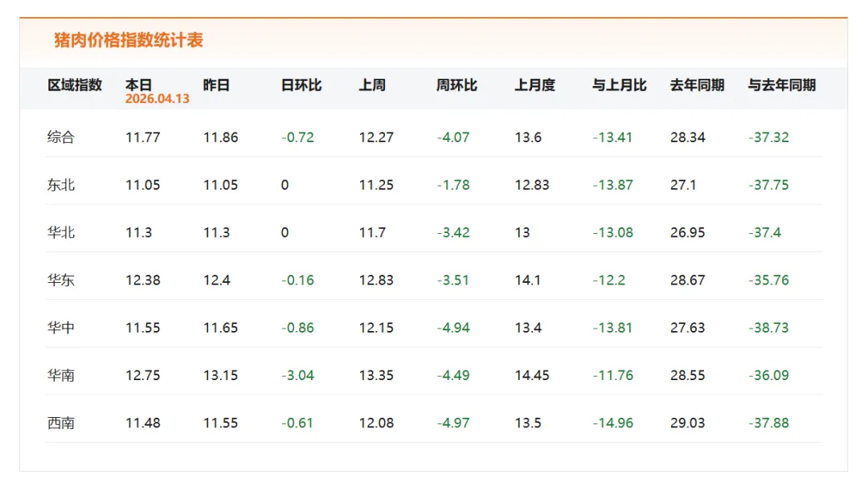This screenshot has height=503, width=868.
Task: Click the date 2026.04.13 under 本日
Action: pyautogui.click(x=158, y=99)
